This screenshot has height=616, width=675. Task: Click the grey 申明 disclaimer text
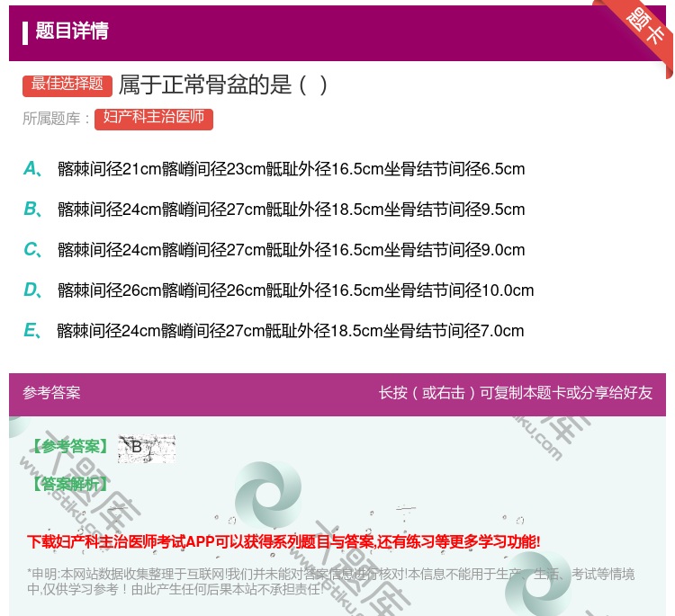click(330, 582)
